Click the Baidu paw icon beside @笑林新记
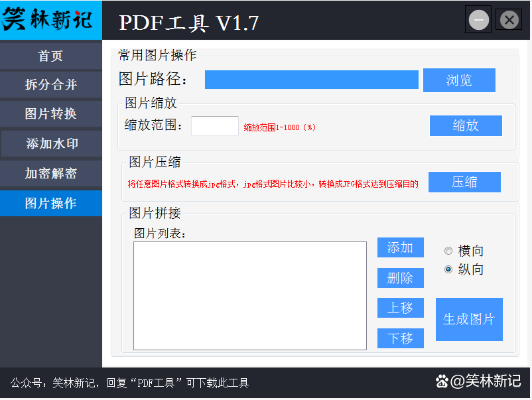 pyautogui.click(x=441, y=381)
